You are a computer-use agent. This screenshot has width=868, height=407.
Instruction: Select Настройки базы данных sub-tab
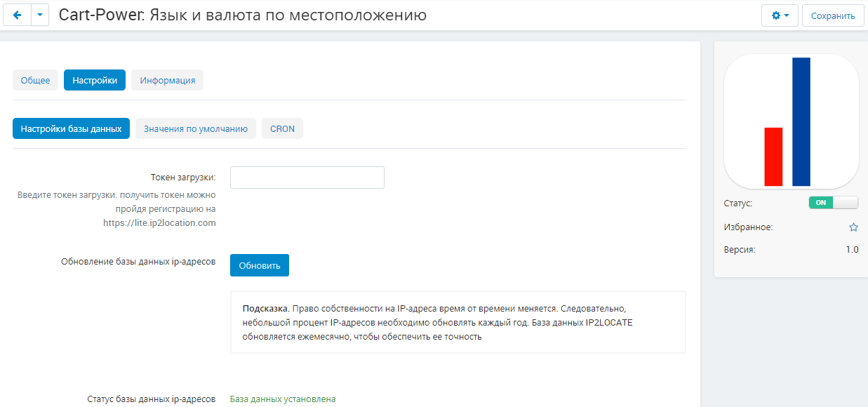coord(71,128)
